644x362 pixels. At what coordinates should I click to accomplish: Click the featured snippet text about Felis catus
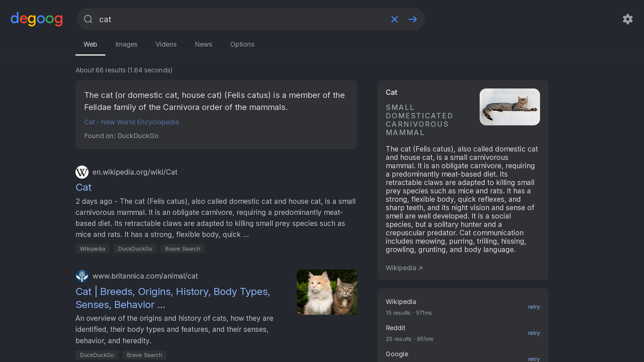point(215,101)
